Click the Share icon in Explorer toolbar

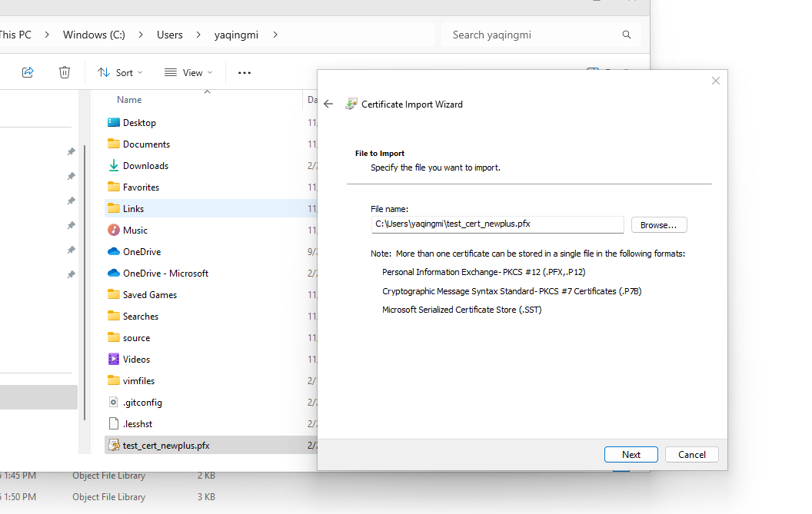click(x=28, y=72)
